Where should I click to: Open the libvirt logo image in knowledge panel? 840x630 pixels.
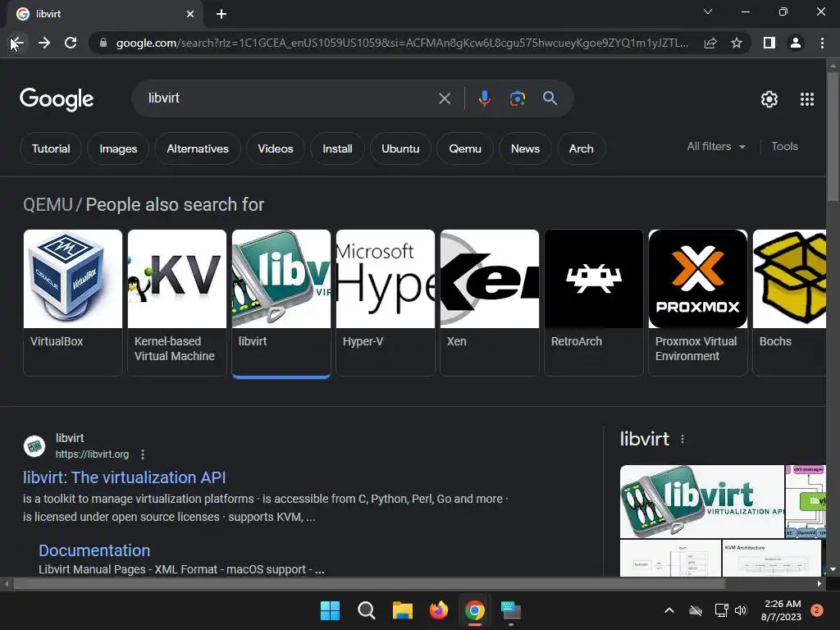tap(702, 501)
